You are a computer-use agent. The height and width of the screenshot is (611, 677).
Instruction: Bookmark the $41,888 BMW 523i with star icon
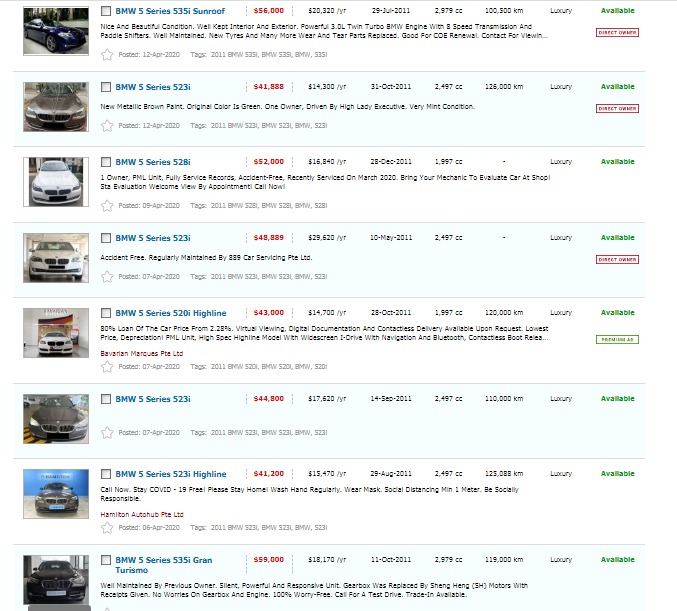point(107,126)
